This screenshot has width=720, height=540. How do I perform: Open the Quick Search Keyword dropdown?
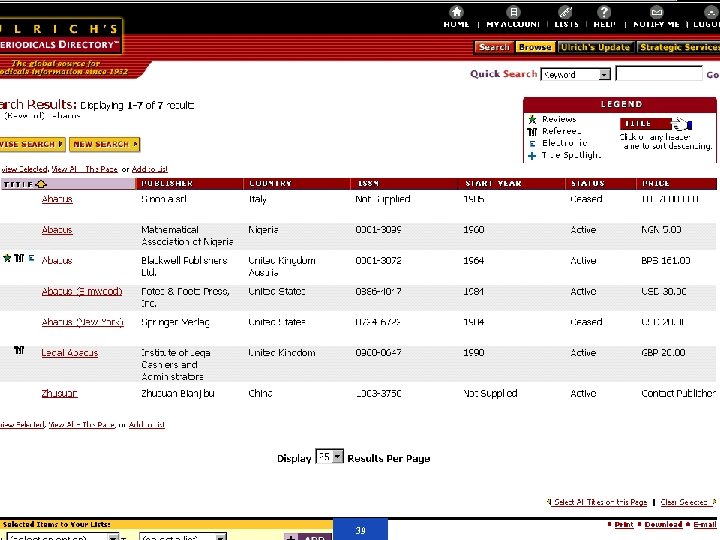point(576,74)
